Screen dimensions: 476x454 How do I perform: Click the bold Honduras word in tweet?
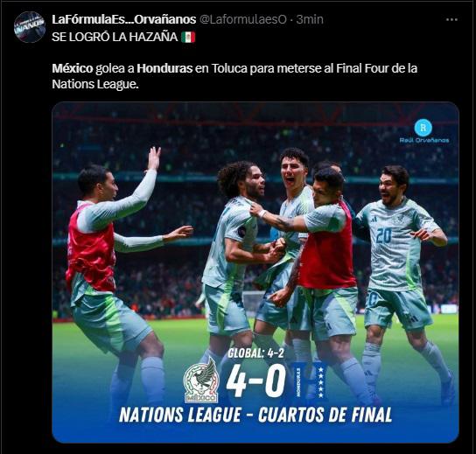[x=164, y=68]
